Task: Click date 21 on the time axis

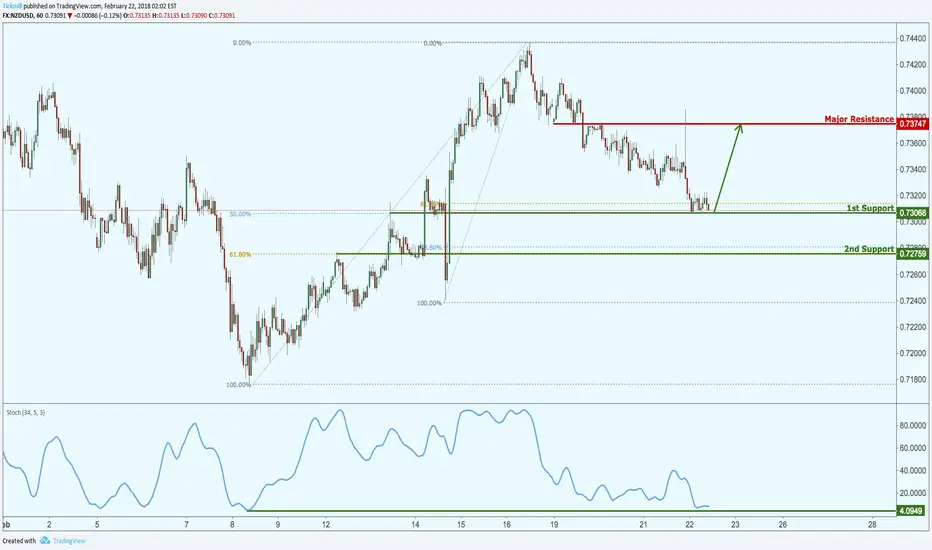Action: 643,525
